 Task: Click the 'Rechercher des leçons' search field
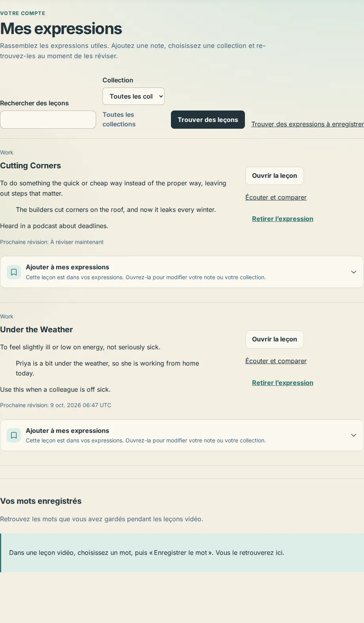pos(48,120)
